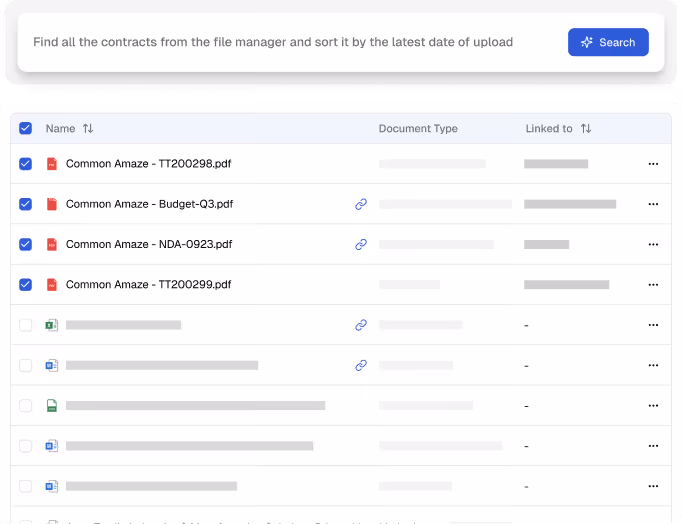Open the three-dot menu for TT200299.pdf
This screenshot has height=524, width=682.
point(653,285)
